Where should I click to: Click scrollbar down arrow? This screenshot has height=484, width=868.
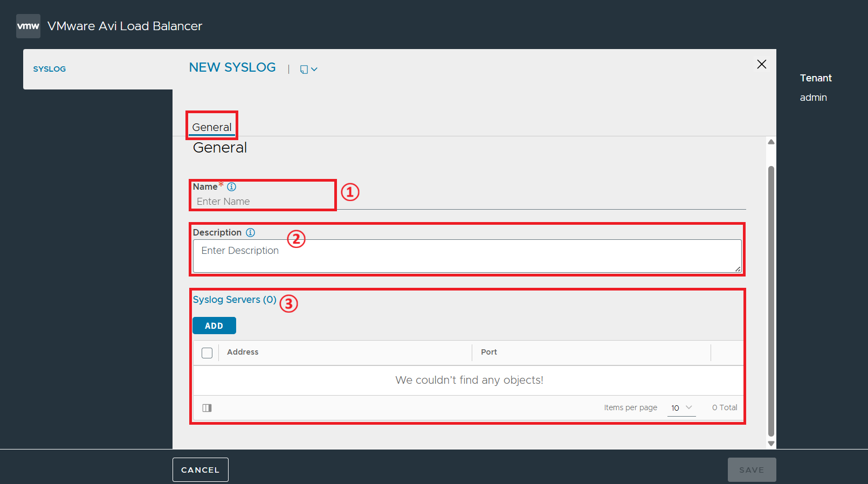(x=771, y=444)
